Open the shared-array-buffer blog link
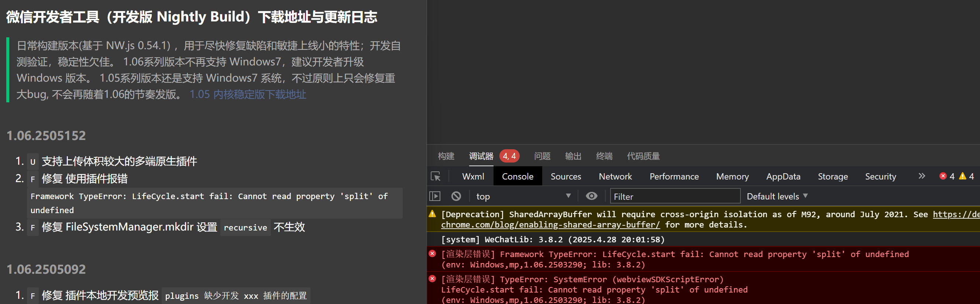This screenshot has width=980, height=304. [x=550, y=225]
